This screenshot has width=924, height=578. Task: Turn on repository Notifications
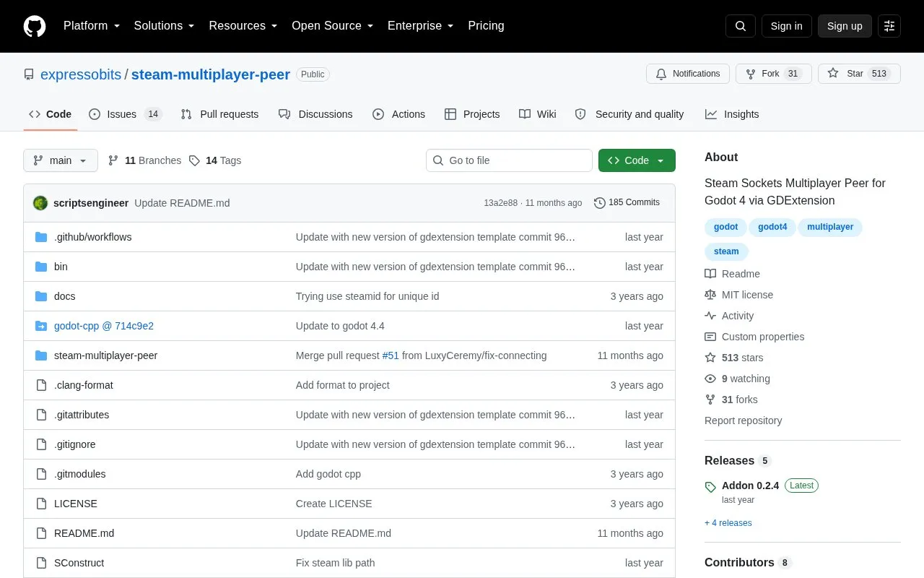[688, 74]
